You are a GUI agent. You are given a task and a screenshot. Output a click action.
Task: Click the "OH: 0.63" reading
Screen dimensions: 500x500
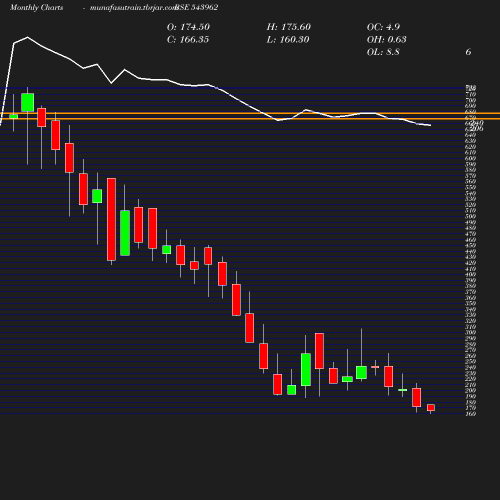[x=387, y=40]
